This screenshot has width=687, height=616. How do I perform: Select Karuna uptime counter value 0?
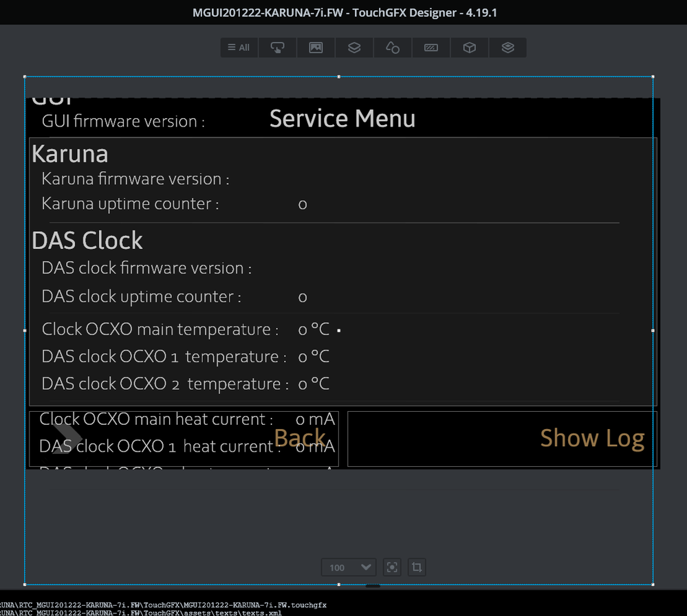point(303,205)
